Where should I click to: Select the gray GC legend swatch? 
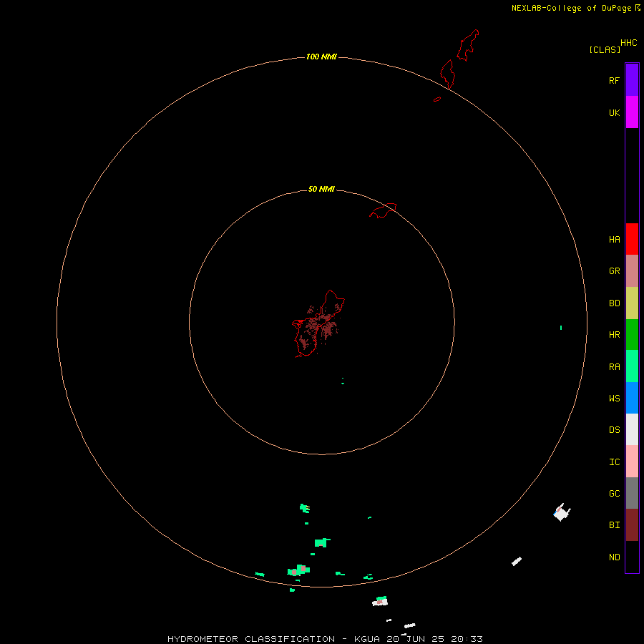tap(632, 493)
